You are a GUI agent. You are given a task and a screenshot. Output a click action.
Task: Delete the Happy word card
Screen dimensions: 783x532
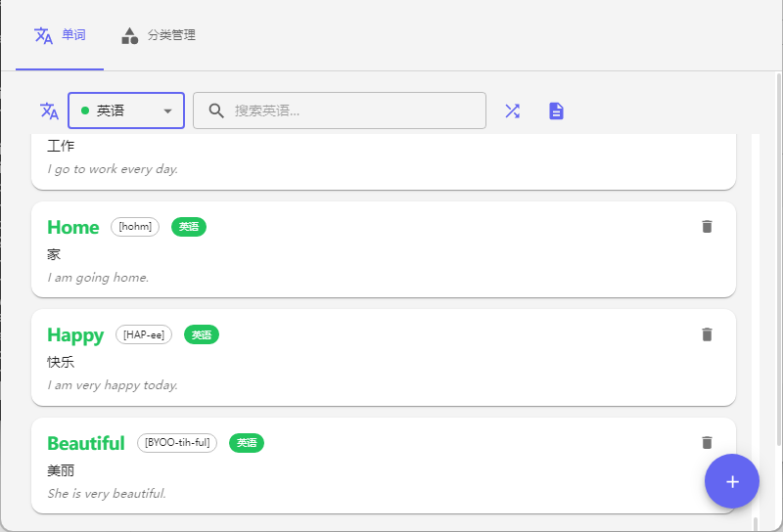click(707, 334)
